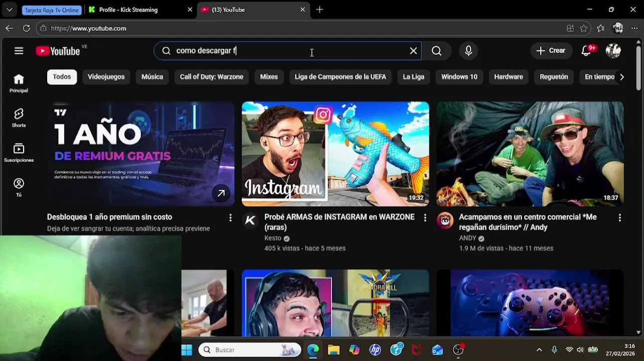
Task: Open the game controller video thumbnail
Action: coord(530,303)
